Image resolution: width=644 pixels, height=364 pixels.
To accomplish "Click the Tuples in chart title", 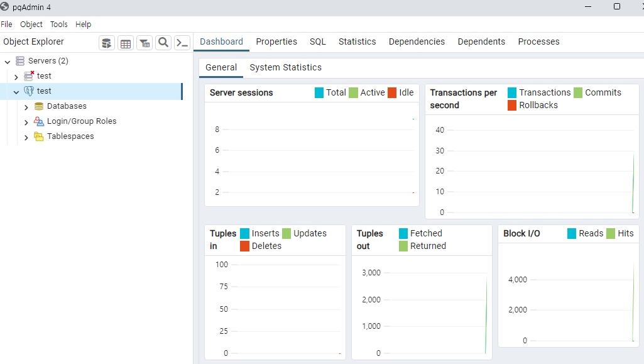I will (223, 240).
